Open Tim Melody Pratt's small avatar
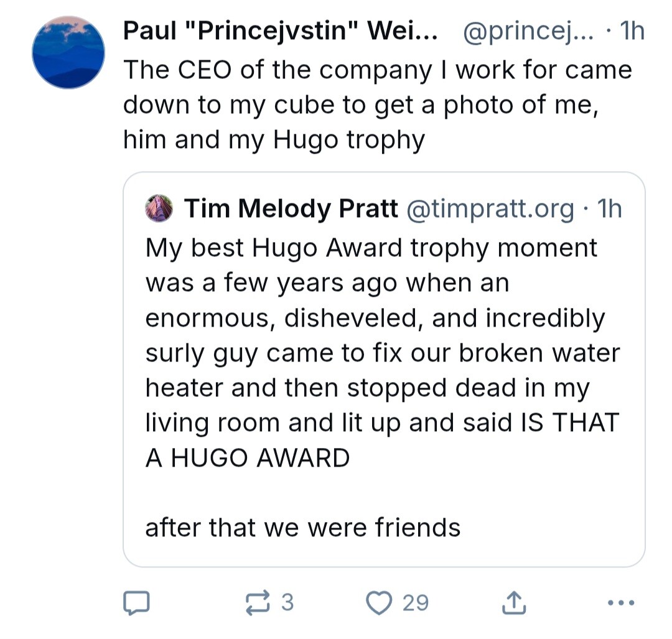 click(159, 208)
